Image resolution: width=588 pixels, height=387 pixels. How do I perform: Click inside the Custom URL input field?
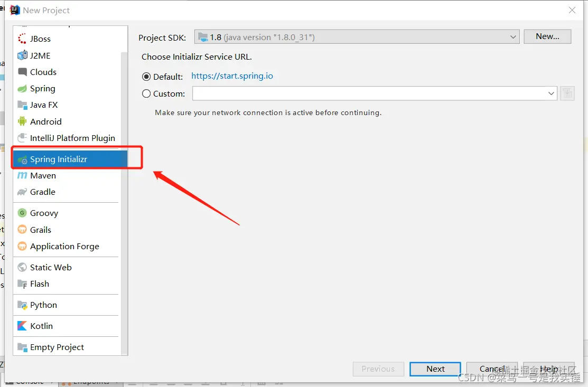369,93
